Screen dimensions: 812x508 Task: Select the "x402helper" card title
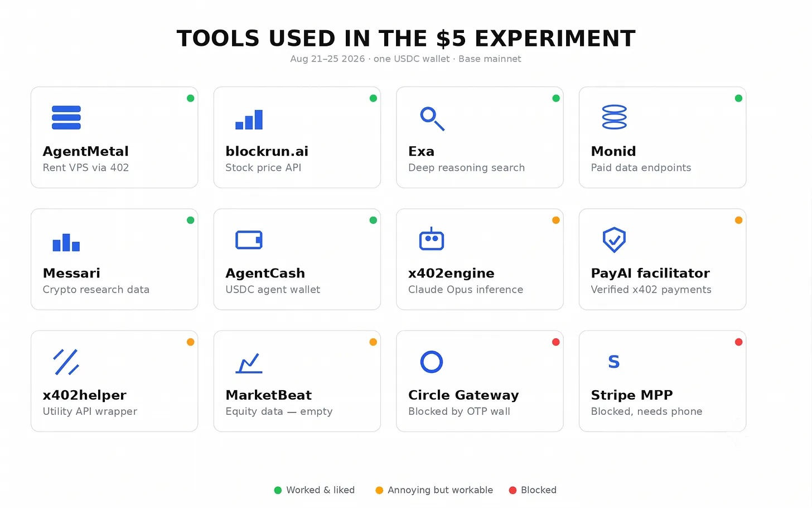85,395
